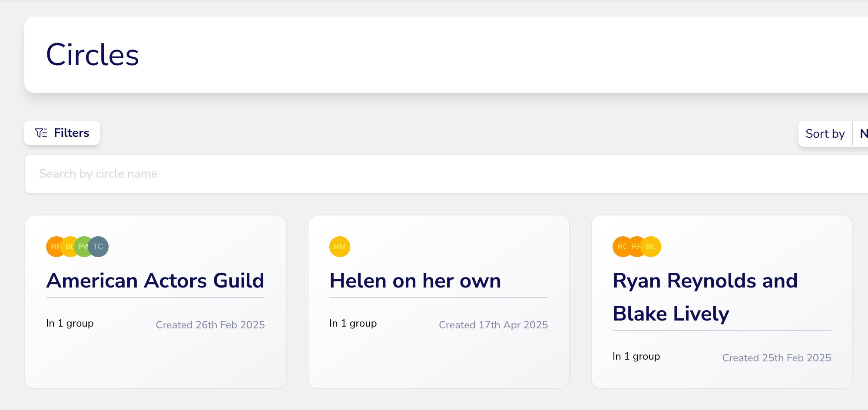Click the yellow BL avatar in Ryan Reynolds circle
The height and width of the screenshot is (410, 868).
click(x=652, y=247)
